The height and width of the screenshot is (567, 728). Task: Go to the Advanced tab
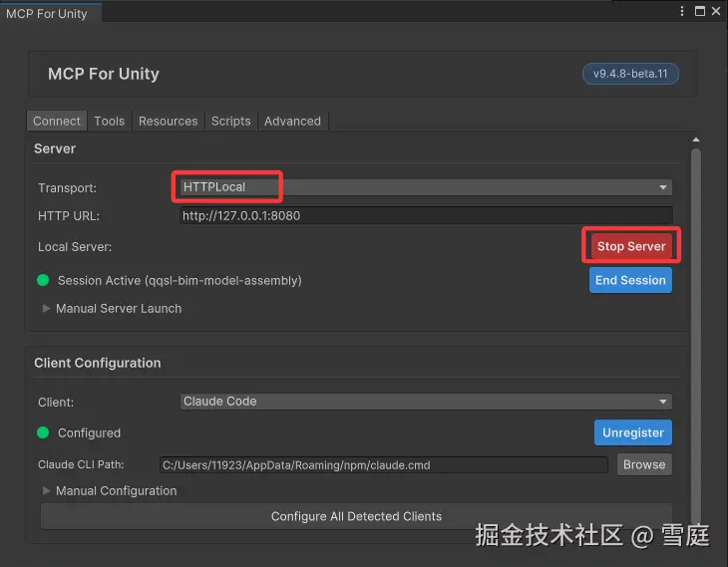292,122
